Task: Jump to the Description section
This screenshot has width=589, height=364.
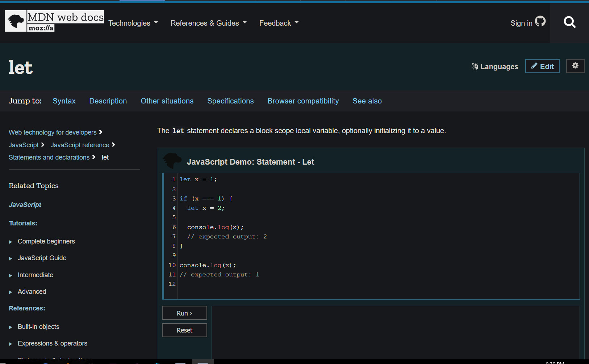Action: 108,101
